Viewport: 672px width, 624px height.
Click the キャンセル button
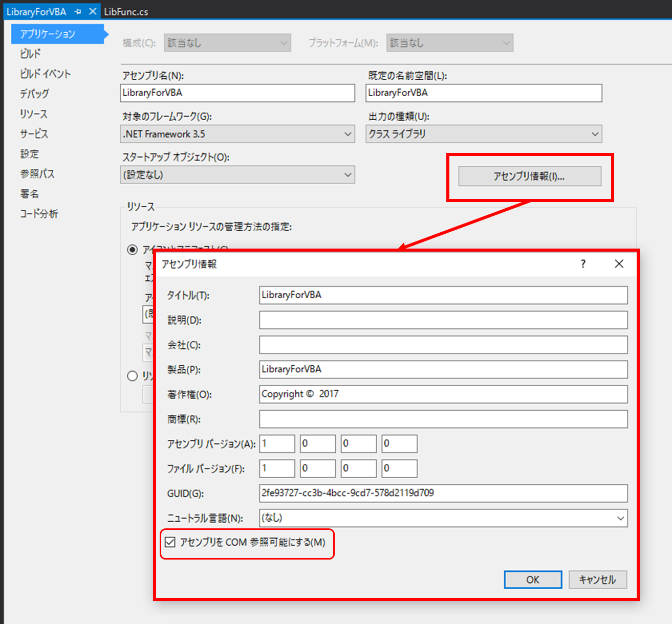click(597, 580)
